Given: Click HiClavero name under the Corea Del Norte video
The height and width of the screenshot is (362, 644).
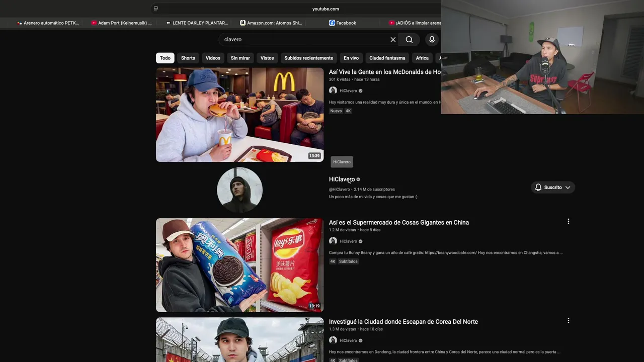Looking at the screenshot, I should point(348,341).
